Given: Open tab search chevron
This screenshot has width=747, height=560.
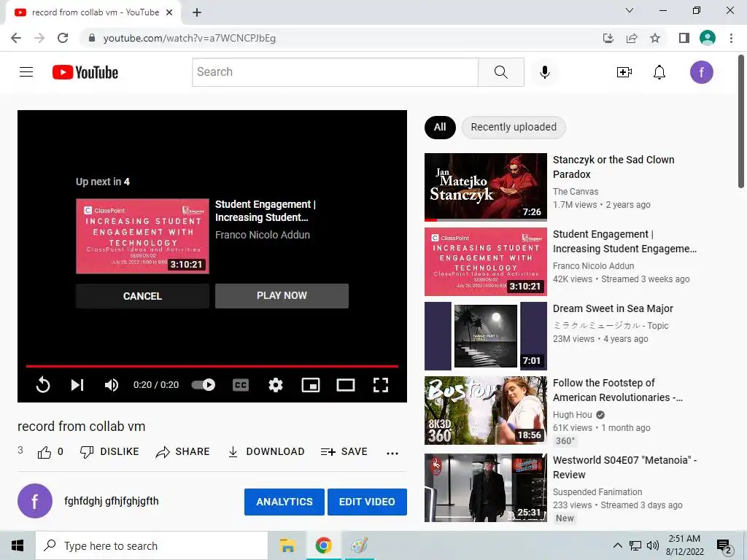Looking at the screenshot, I should pos(630,10).
